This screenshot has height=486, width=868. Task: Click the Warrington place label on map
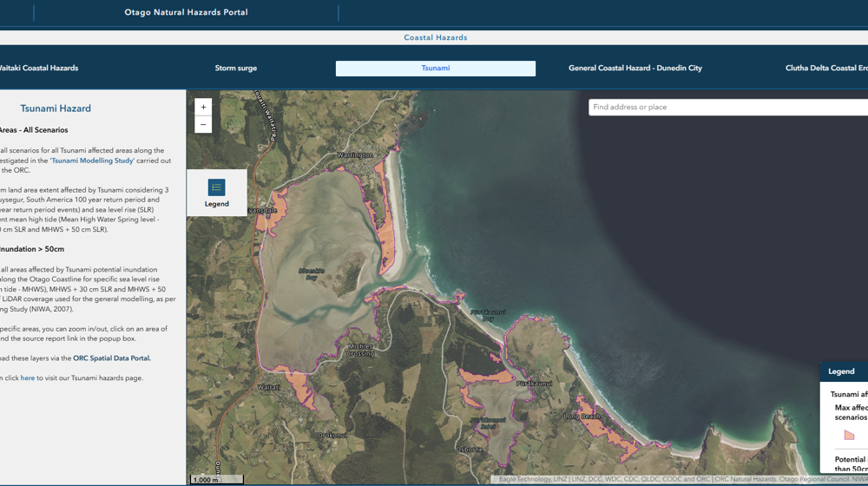355,155
